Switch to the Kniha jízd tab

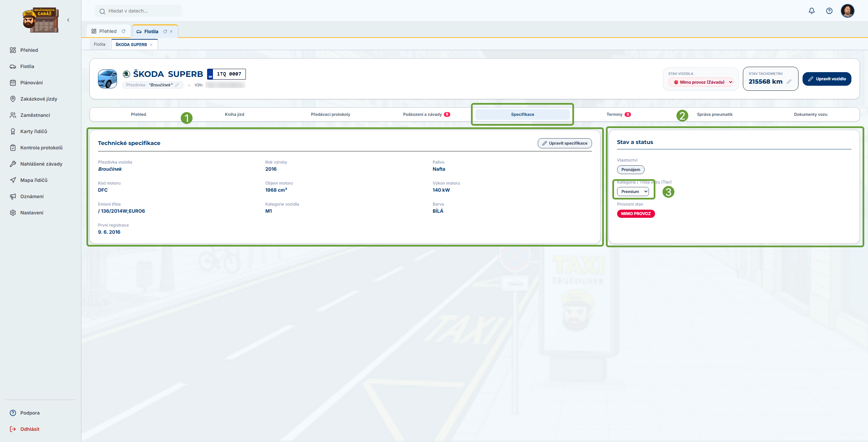click(x=234, y=114)
